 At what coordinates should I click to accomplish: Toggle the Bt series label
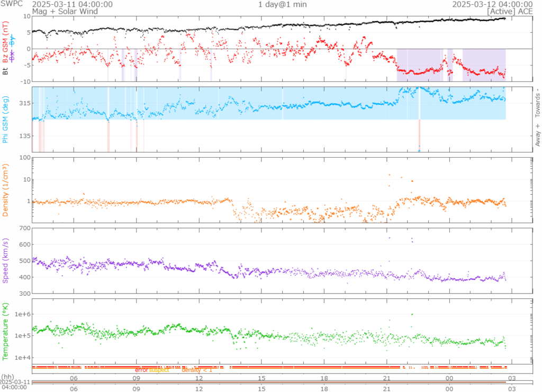(6, 69)
